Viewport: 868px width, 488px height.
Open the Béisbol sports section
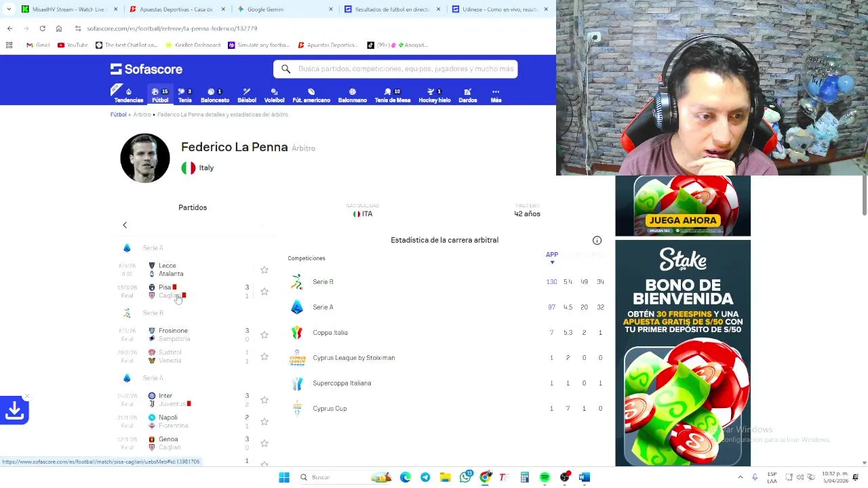(x=247, y=95)
